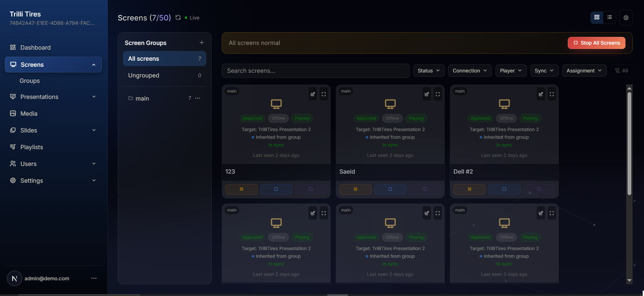Screen dimensions: 644x296
Task: Open Playlists in the sidebar
Action: coord(53,147)
